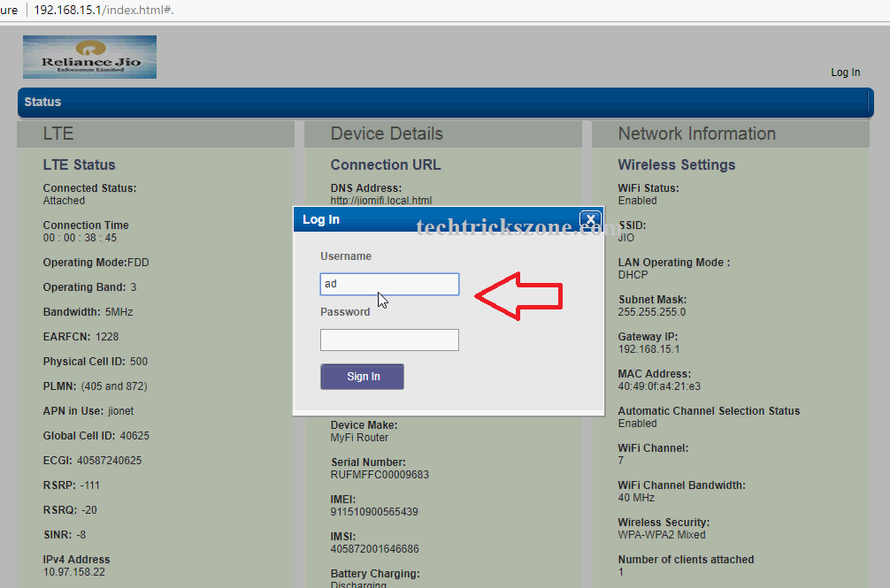Click the LTE Status heading
Viewport: 890px width, 588px height.
click(79, 165)
